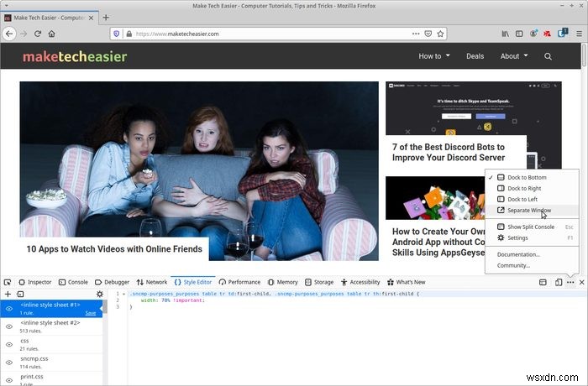
Task: Click the blue shield extension icon with badge
Action: pos(562,33)
